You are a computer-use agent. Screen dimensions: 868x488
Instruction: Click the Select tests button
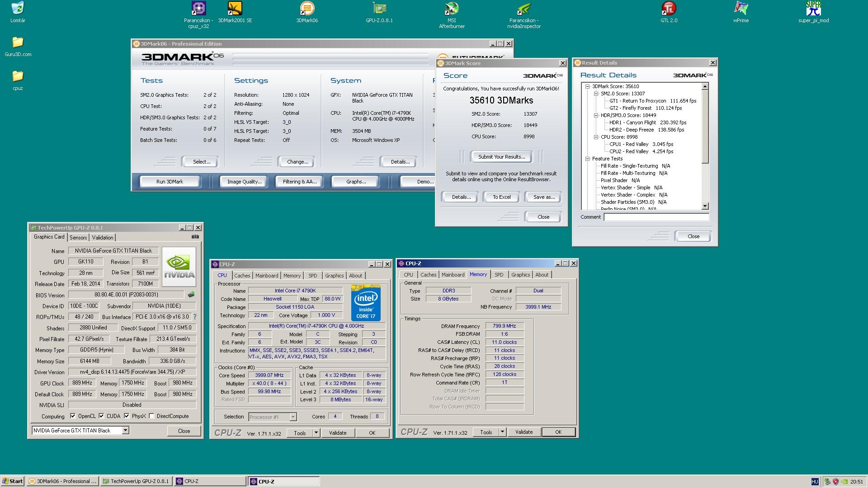coord(200,162)
